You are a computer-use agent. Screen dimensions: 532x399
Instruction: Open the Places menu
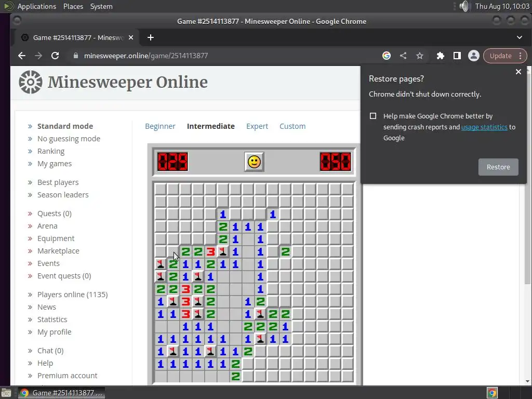(73, 6)
